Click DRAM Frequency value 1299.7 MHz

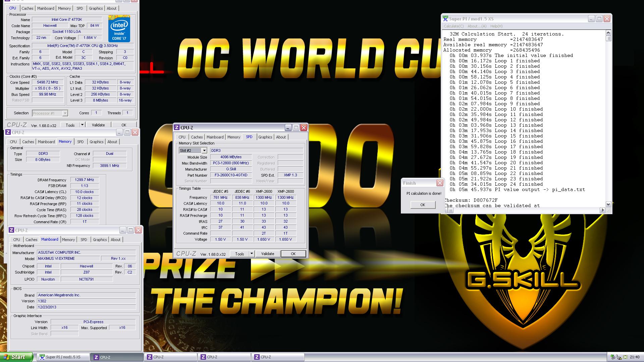[85, 180]
